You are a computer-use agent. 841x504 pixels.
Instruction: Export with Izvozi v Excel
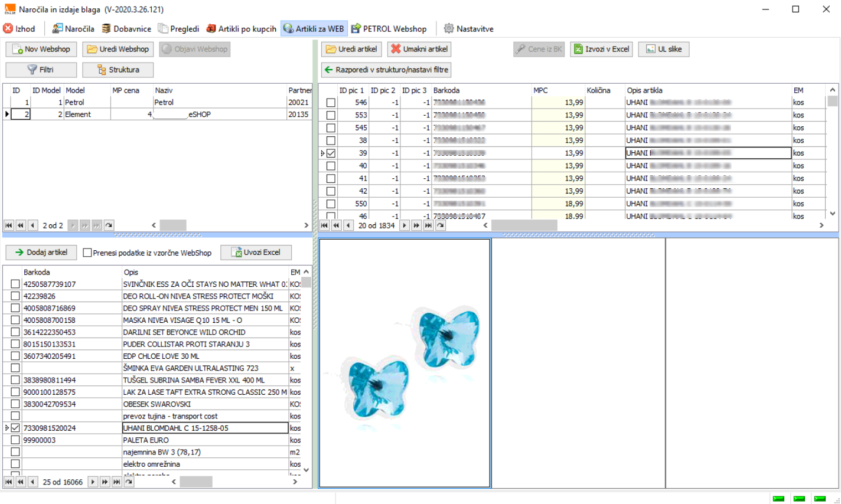(x=601, y=49)
